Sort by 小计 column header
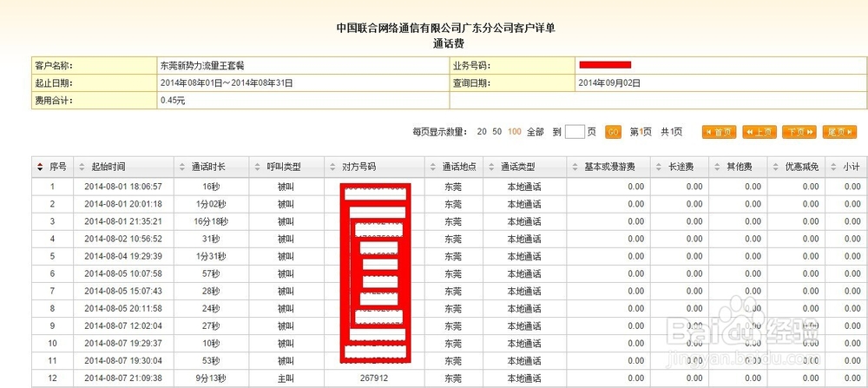The image size is (868, 388). [846, 167]
